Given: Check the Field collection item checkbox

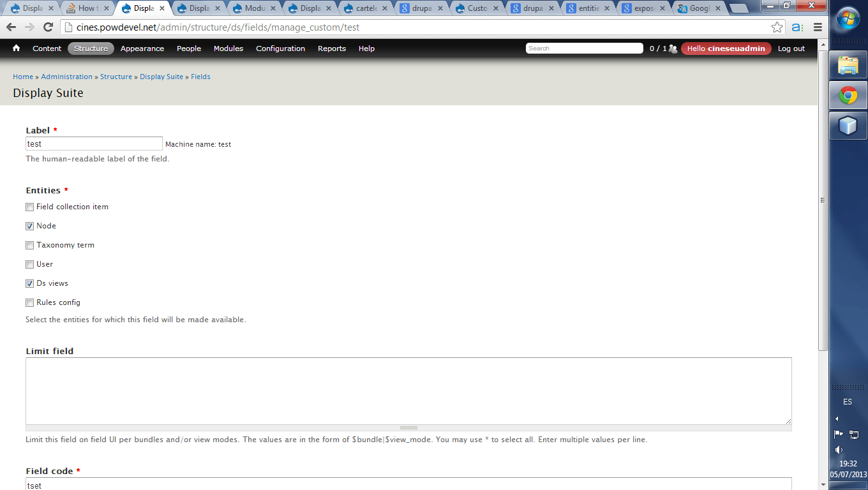Looking at the screenshot, I should coord(29,207).
